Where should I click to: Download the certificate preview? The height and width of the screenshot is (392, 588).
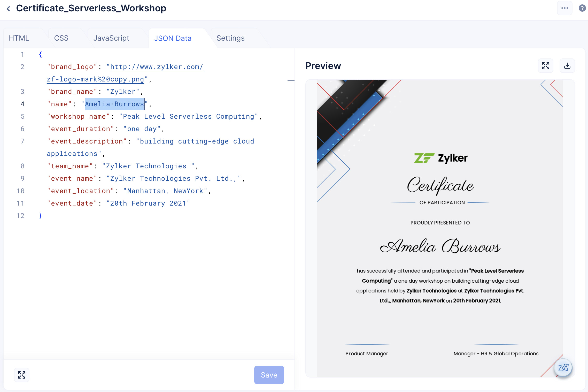[x=567, y=66]
